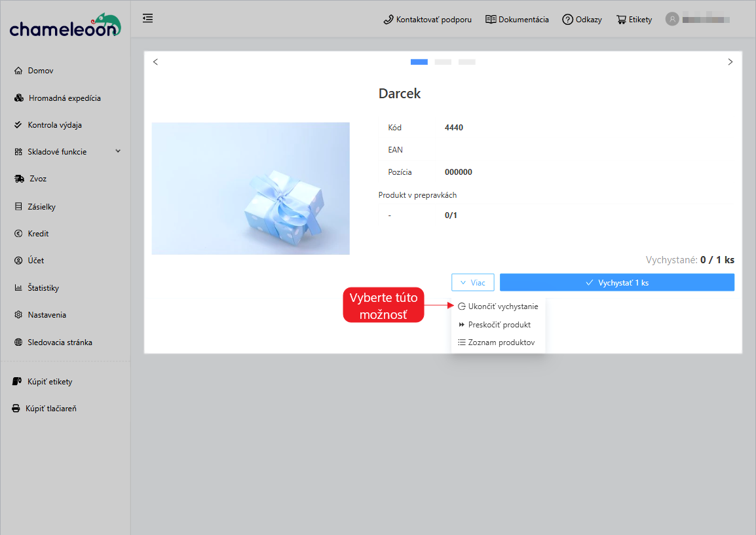Screen dimensions: 756x535
Task: Click the Darcek gift product image
Action: [250, 189]
